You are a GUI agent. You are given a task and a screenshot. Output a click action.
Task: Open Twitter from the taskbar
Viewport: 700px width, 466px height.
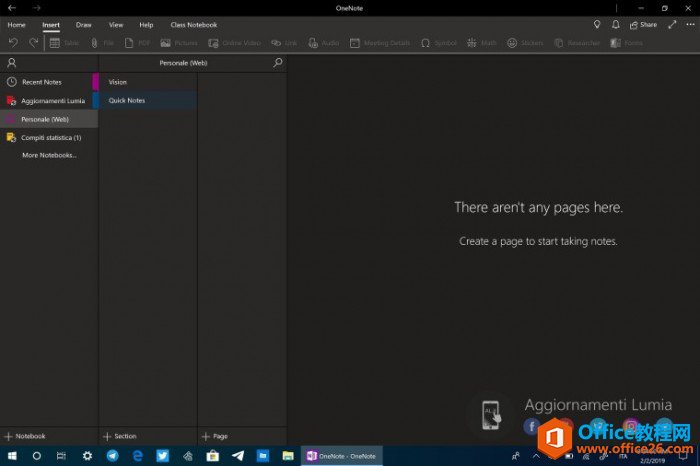click(x=162, y=456)
